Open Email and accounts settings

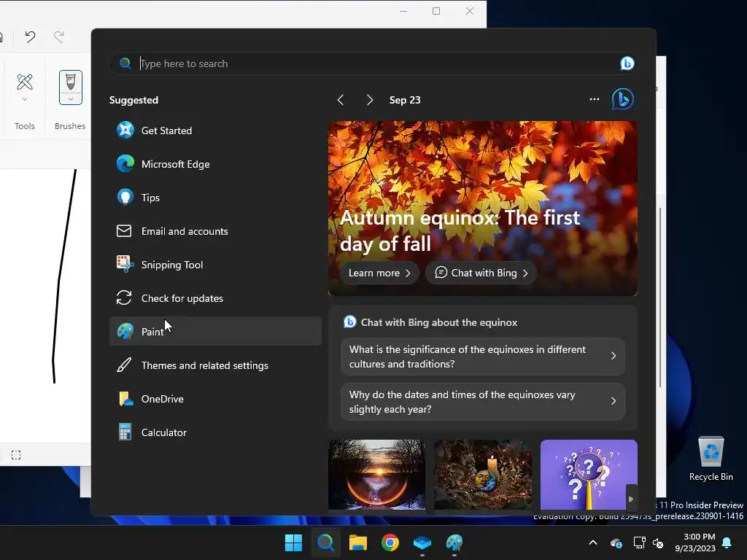pos(215,231)
